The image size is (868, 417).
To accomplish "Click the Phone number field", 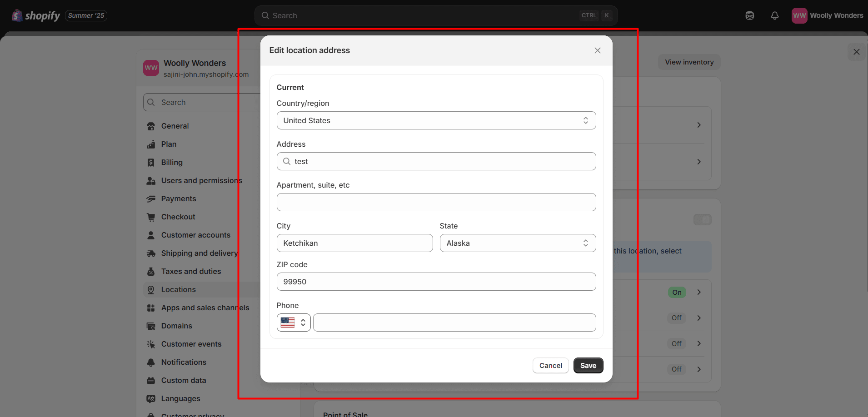I will pyautogui.click(x=454, y=323).
